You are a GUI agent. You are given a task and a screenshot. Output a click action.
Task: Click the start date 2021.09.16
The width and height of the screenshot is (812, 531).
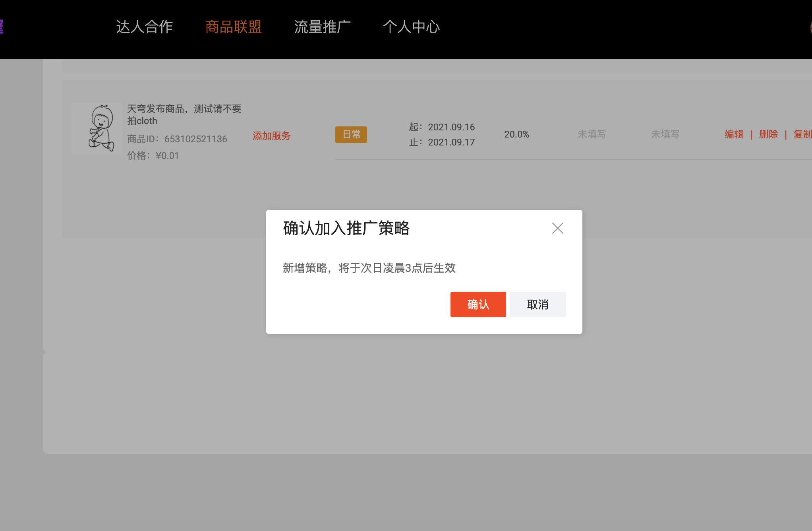point(451,127)
